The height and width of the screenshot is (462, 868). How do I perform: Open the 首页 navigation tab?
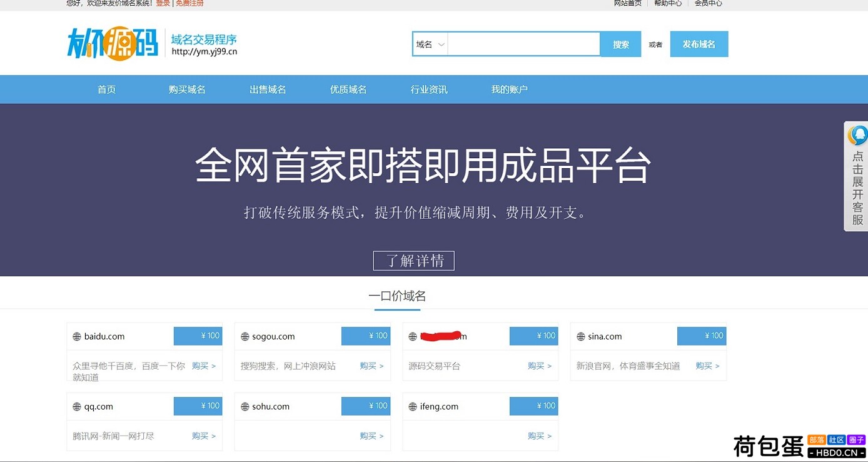pos(107,89)
